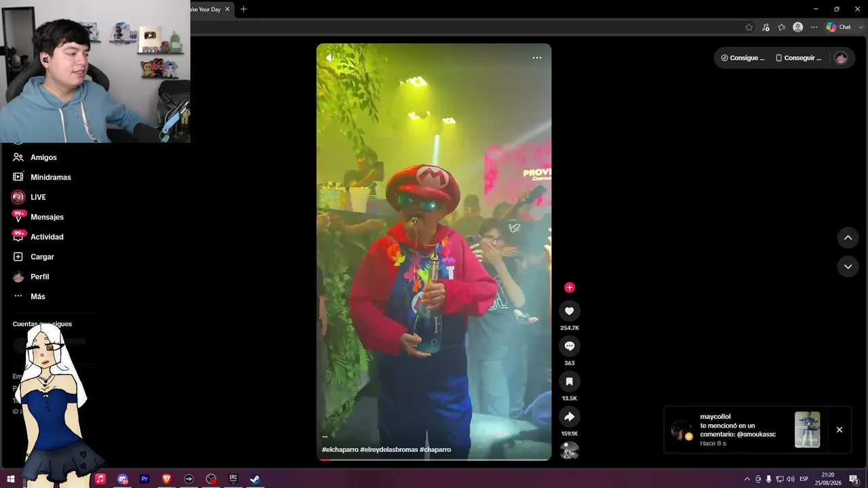The height and width of the screenshot is (488, 868).
Task: Open Discord from the taskbar
Action: (123, 479)
